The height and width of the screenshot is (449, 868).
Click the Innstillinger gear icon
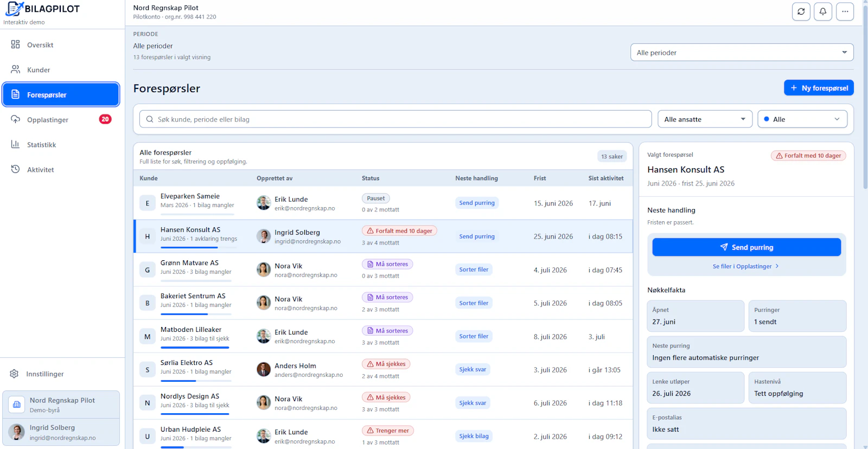[x=14, y=374]
